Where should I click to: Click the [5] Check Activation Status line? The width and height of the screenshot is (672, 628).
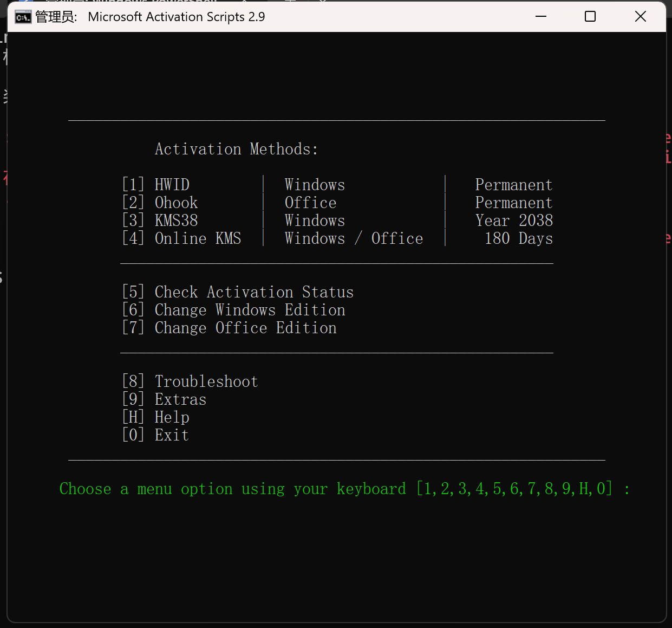tap(238, 292)
